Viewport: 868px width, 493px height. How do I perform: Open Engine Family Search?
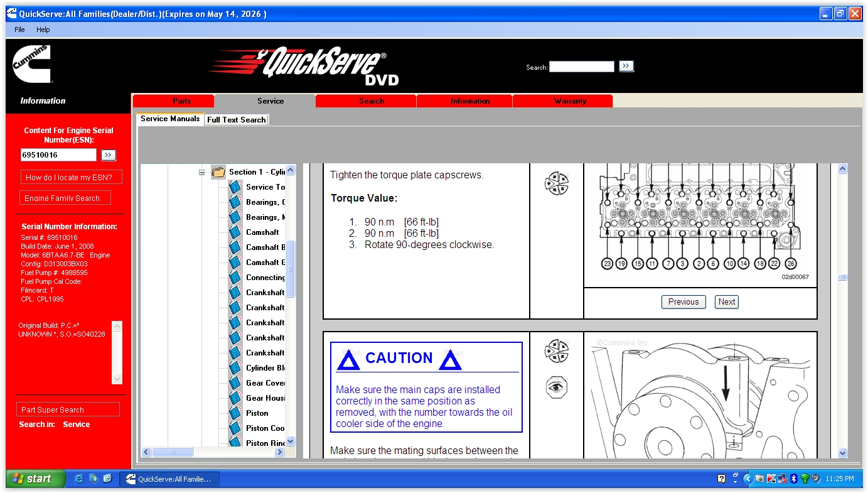[x=65, y=198]
